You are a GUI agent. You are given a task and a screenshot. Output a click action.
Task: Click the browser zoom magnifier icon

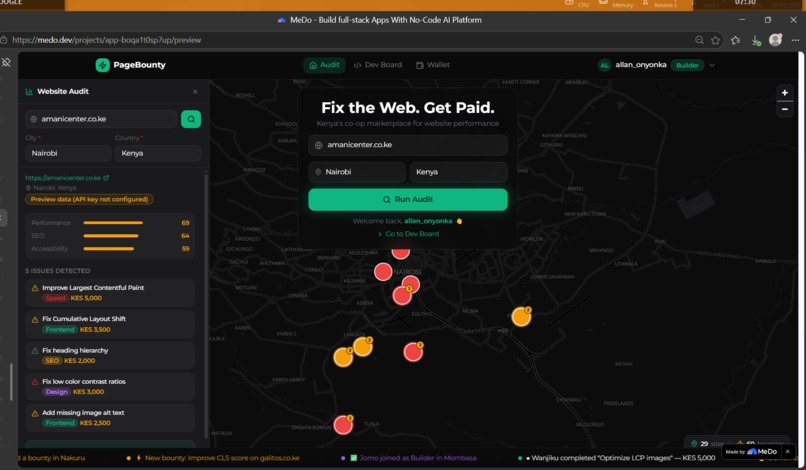[699, 40]
